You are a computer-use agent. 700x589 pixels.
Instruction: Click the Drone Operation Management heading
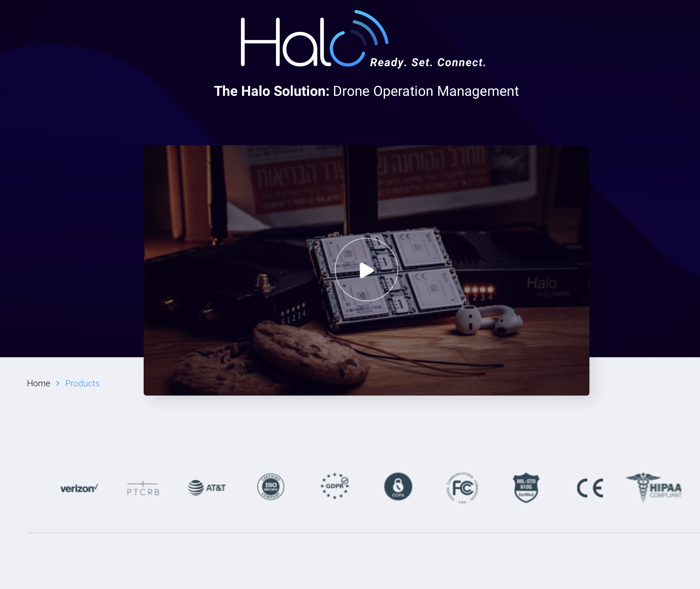(x=425, y=91)
